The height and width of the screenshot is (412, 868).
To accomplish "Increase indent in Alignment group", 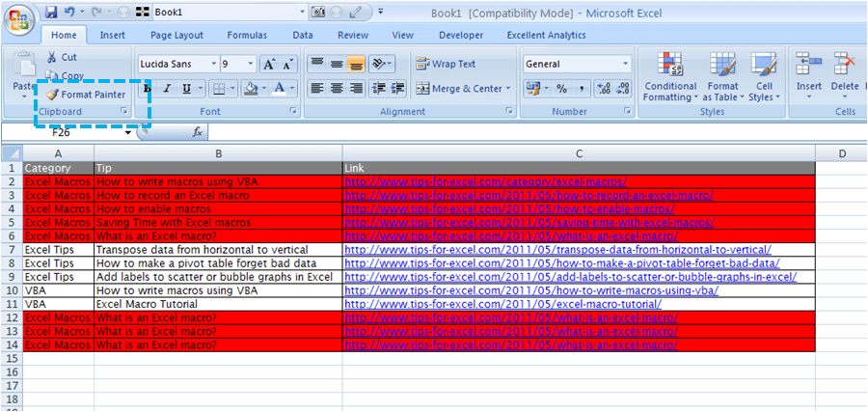I will [x=397, y=88].
